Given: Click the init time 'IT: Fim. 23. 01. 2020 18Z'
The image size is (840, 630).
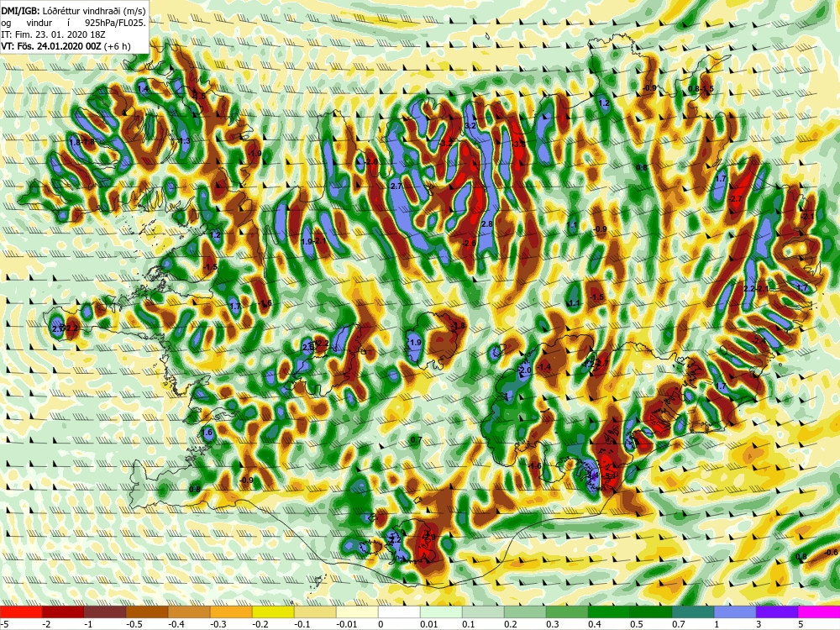Looking at the screenshot, I should (53, 34).
